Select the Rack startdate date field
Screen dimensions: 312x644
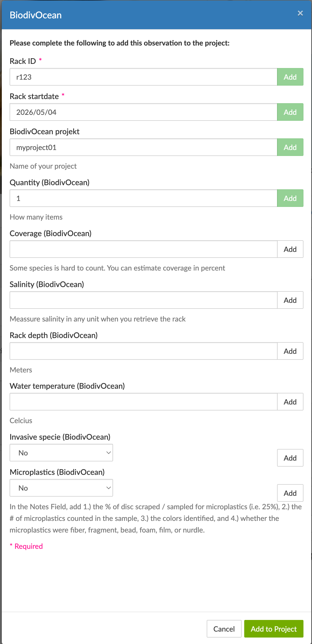click(144, 112)
